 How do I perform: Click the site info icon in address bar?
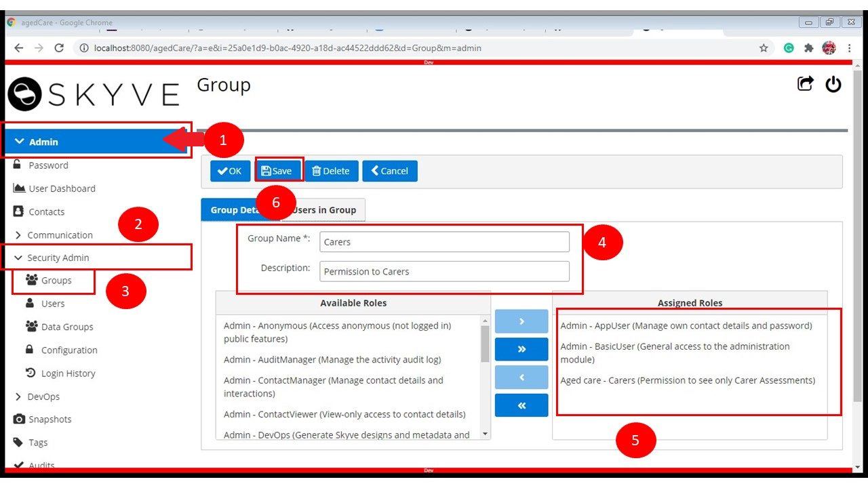point(84,48)
